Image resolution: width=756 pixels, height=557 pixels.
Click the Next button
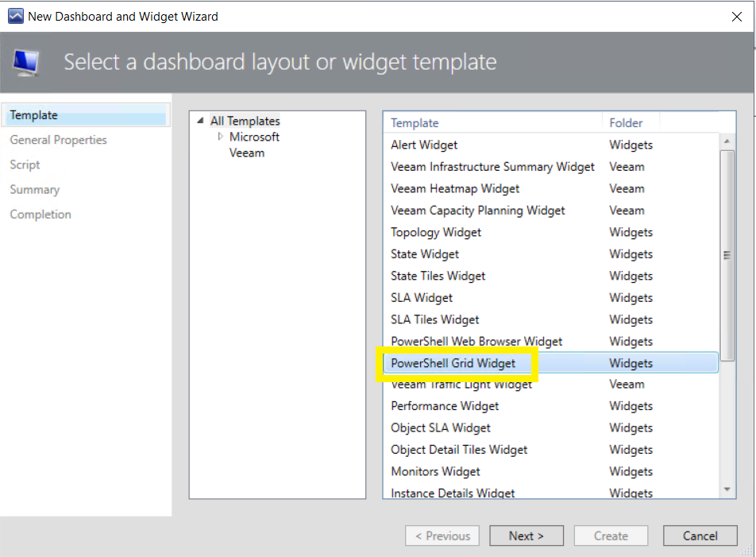coord(526,536)
